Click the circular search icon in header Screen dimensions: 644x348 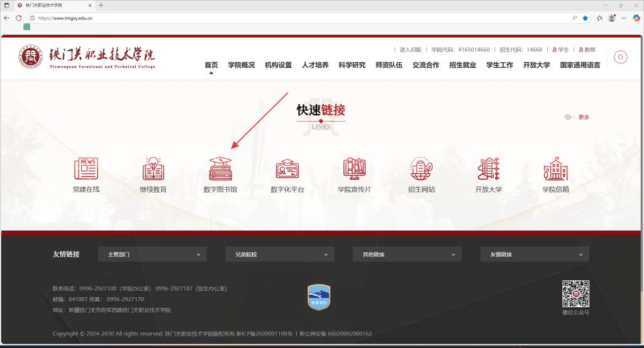(x=620, y=57)
